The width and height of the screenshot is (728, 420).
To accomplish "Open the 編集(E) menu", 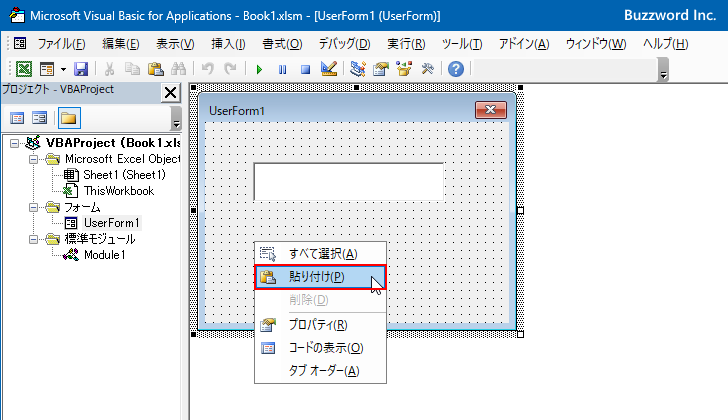I will (121, 44).
